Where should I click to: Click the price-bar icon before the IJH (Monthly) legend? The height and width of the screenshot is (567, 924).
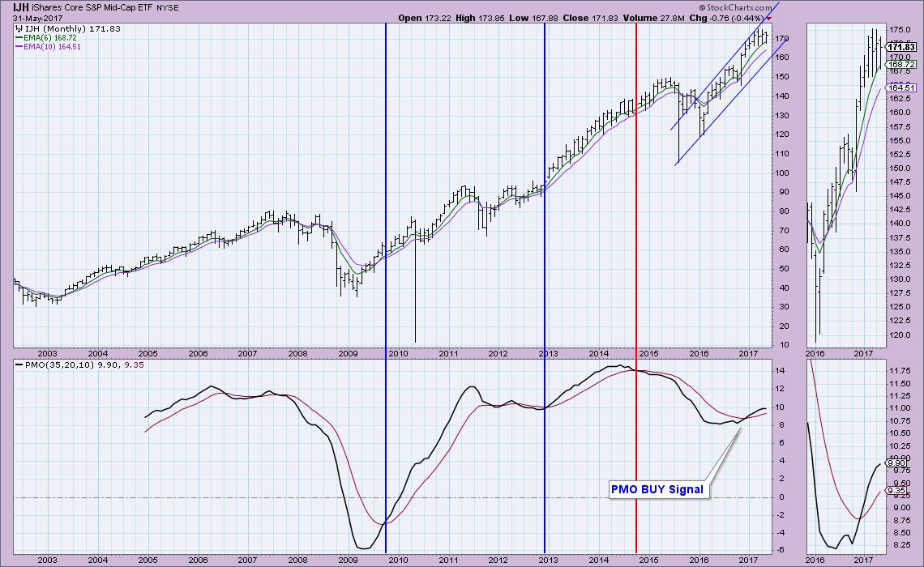[x=19, y=29]
